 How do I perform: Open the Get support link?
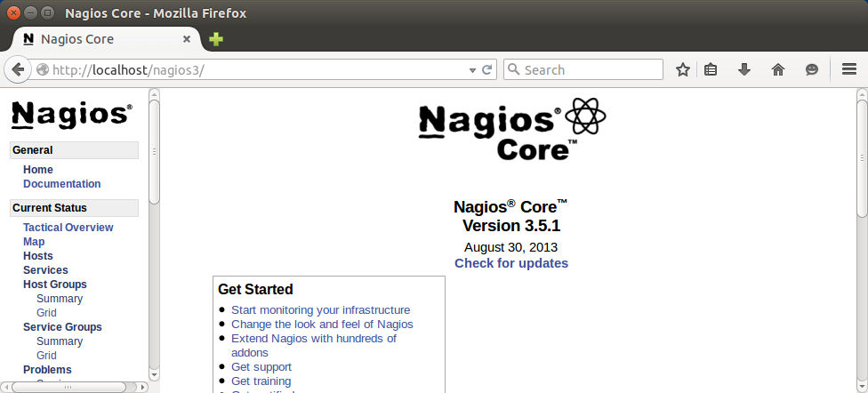261,367
